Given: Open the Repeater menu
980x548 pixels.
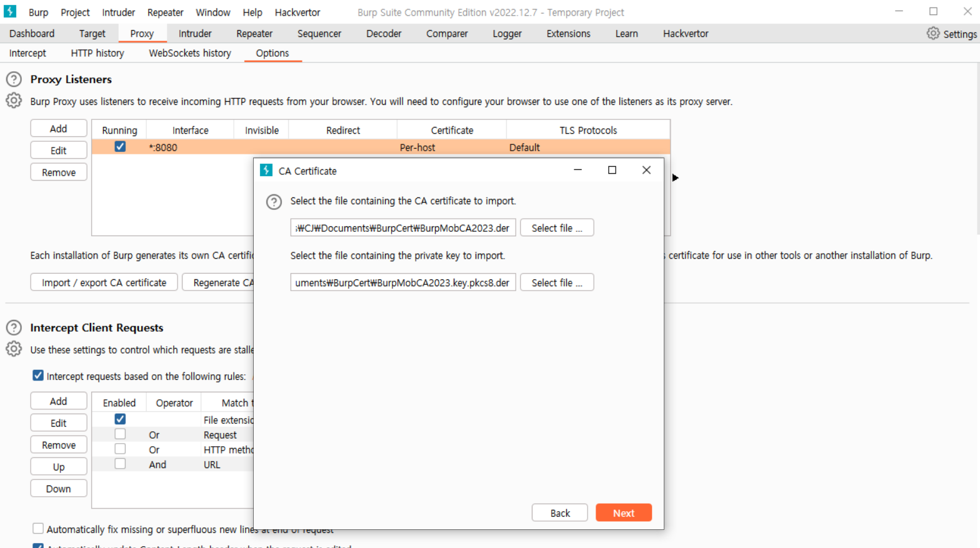Looking at the screenshot, I should coord(166,12).
